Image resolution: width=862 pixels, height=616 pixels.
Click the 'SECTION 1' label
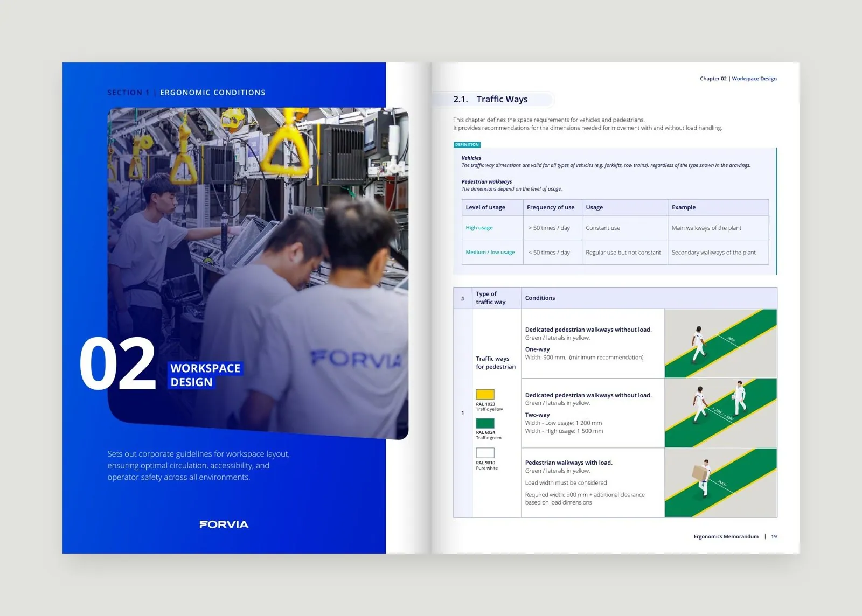click(128, 93)
